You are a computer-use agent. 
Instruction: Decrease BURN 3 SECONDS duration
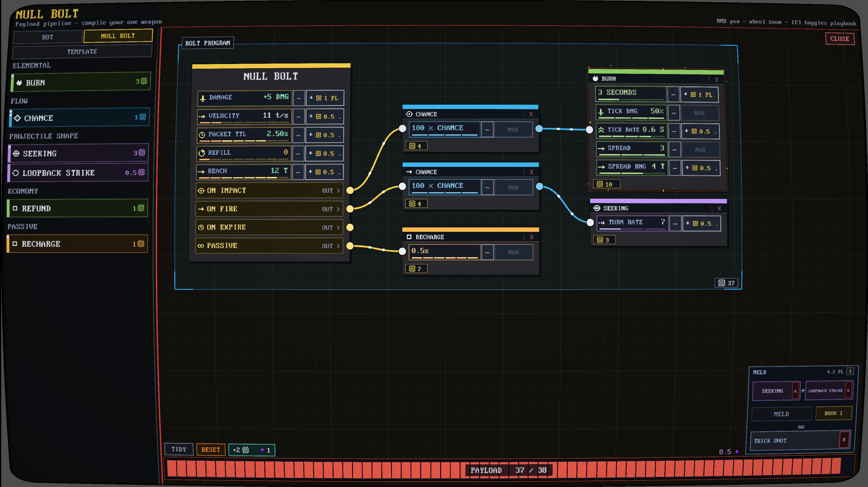coord(673,95)
